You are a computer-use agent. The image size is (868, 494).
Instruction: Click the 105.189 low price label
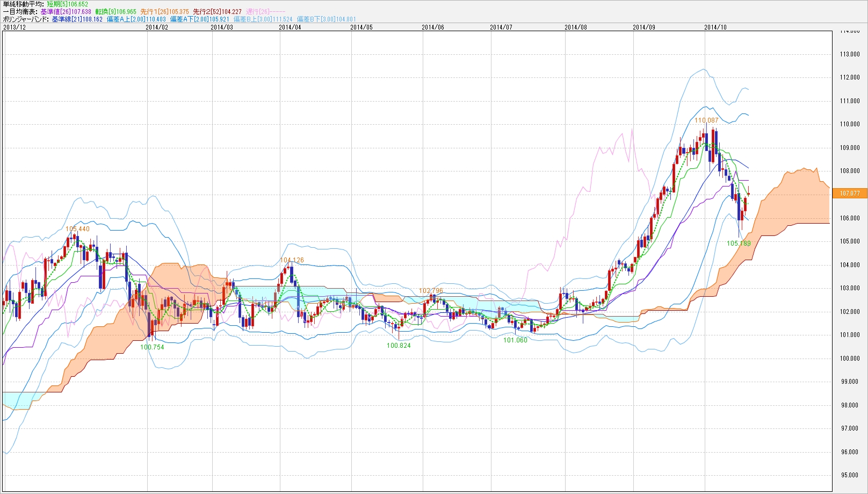click(739, 244)
